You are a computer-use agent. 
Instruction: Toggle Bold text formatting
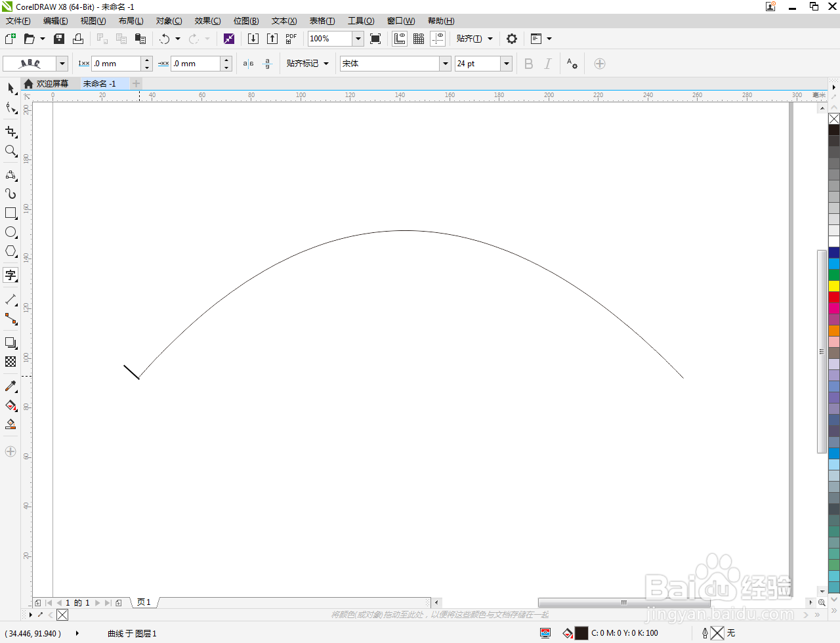(529, 64)
